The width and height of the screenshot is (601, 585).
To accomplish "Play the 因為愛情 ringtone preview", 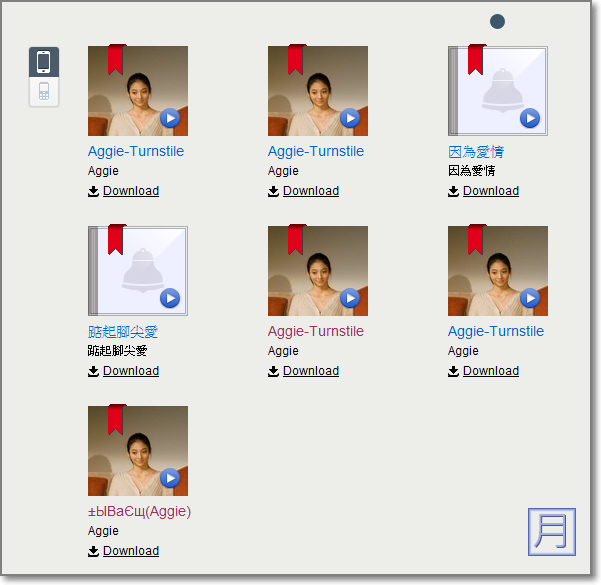I will [530, 118].
